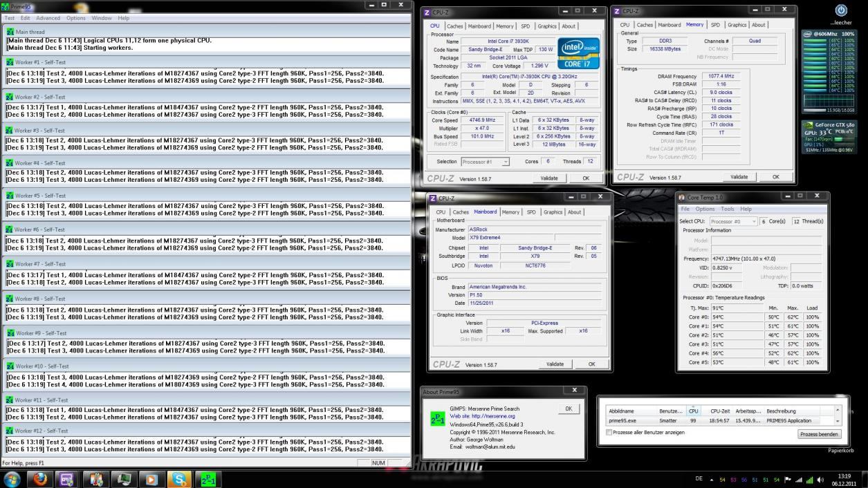Open the Window menu in Prime95
The width and height of the screenshot is (868, 488).
(102, 18)
